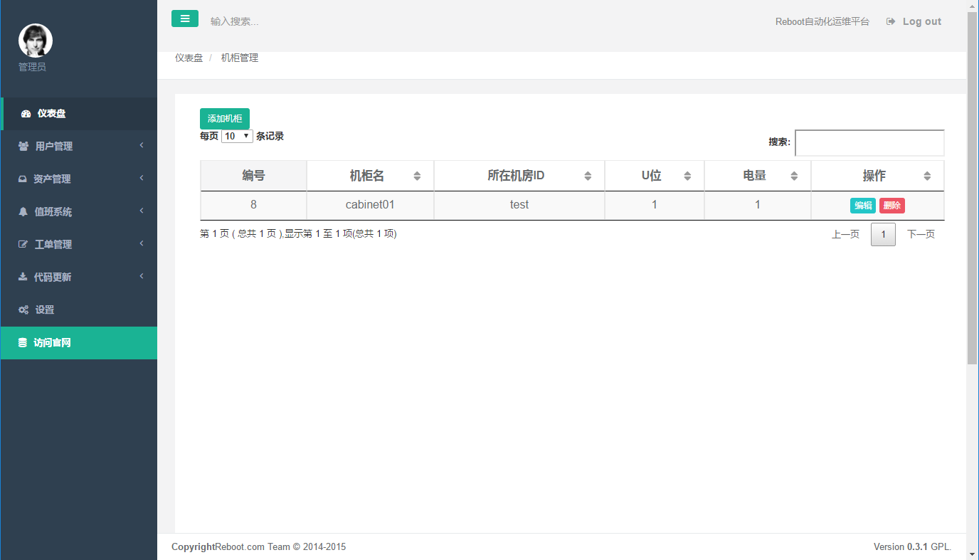
Task: Open the 每页 records-per-page dropdown
Action: (x=237, y=135)
